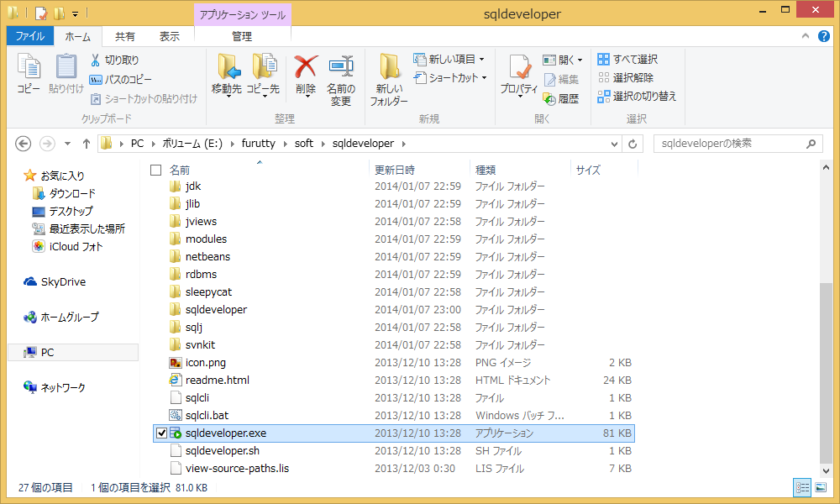
Task: Click the readme.html Internet Explorer icon
Action: (176, 380)
